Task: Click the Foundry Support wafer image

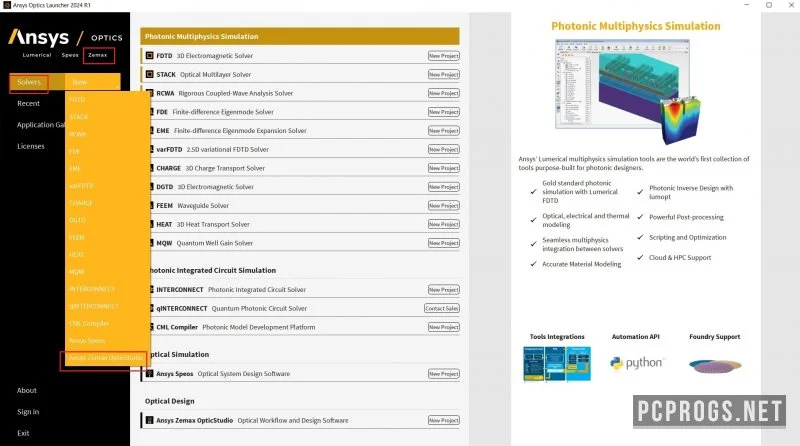Action: (715, 365)
